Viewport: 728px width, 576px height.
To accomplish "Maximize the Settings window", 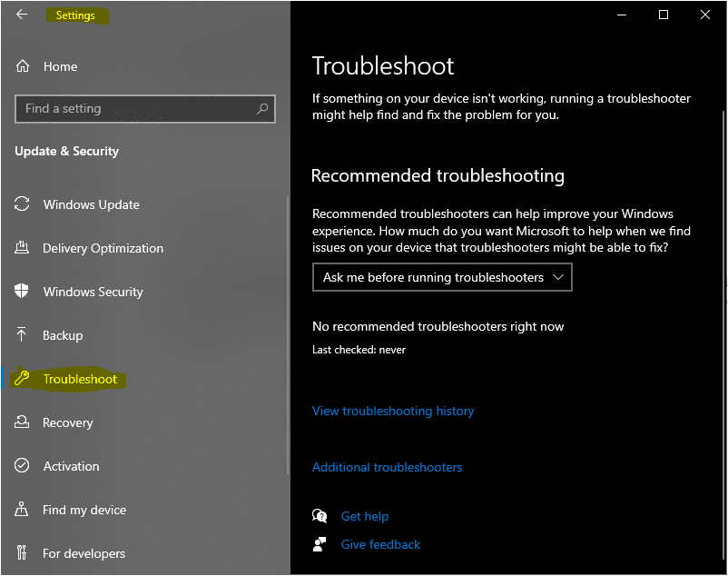I will (x=663, y=15).
